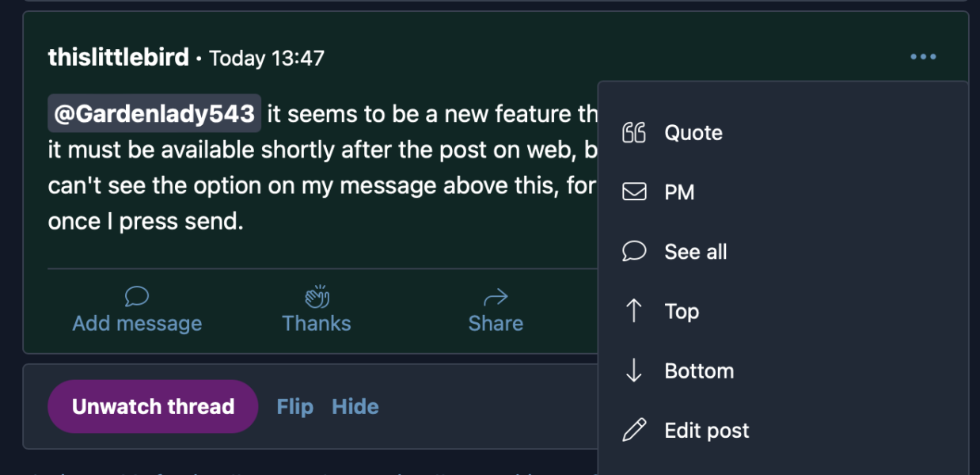Click the Quote icon in menu
This screenshot has height=475, width=980.
click(634, 133)
